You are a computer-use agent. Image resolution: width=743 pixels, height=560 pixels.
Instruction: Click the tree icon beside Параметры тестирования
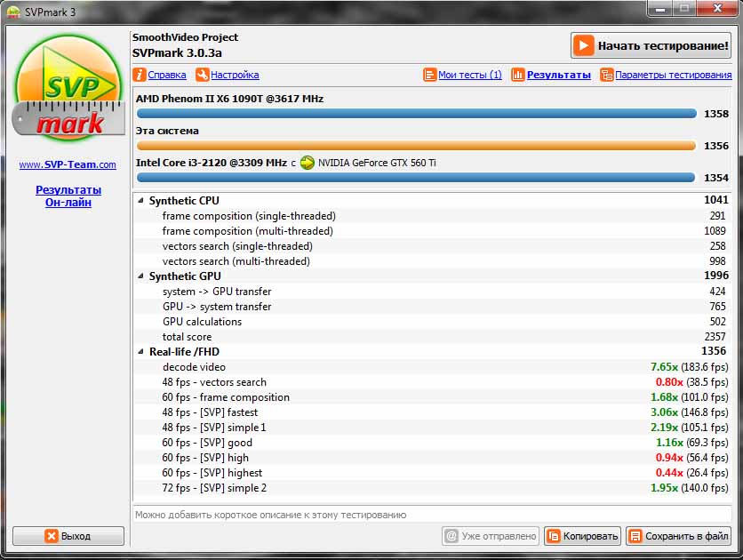(606, 75)
